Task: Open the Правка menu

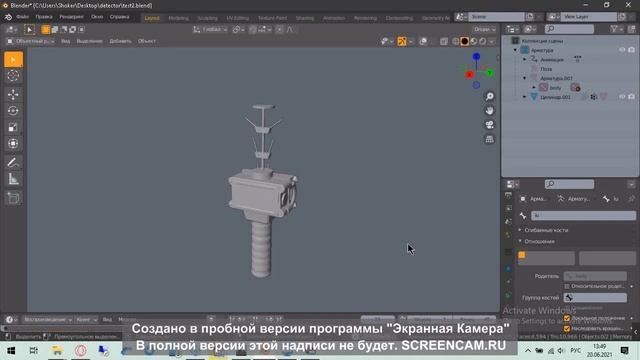Action: point(44,17)
